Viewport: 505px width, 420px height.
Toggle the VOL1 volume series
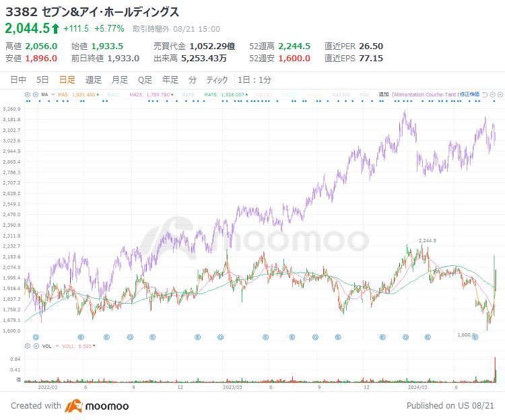click(79, 346)
